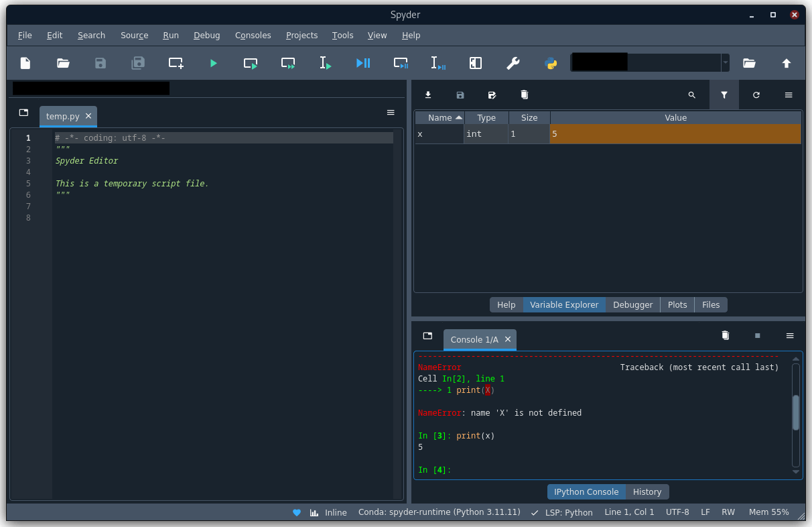Click heart icon in status bar
812x527 pixels.
(x=297, y=512)
